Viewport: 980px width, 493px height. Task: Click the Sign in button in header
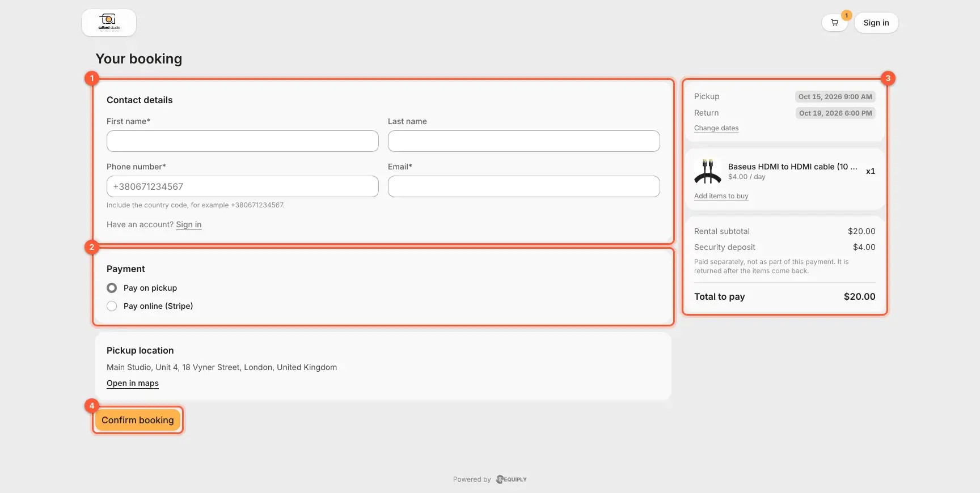tap(876, 23)
